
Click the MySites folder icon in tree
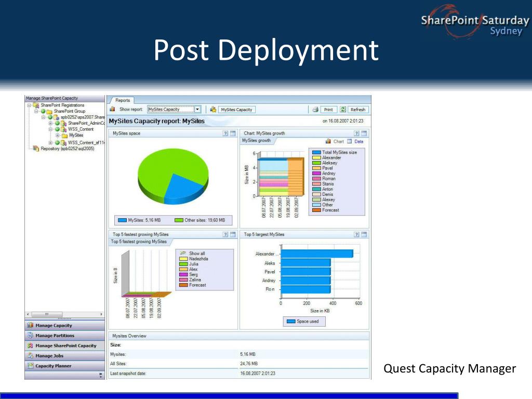(x=64, y=136)
